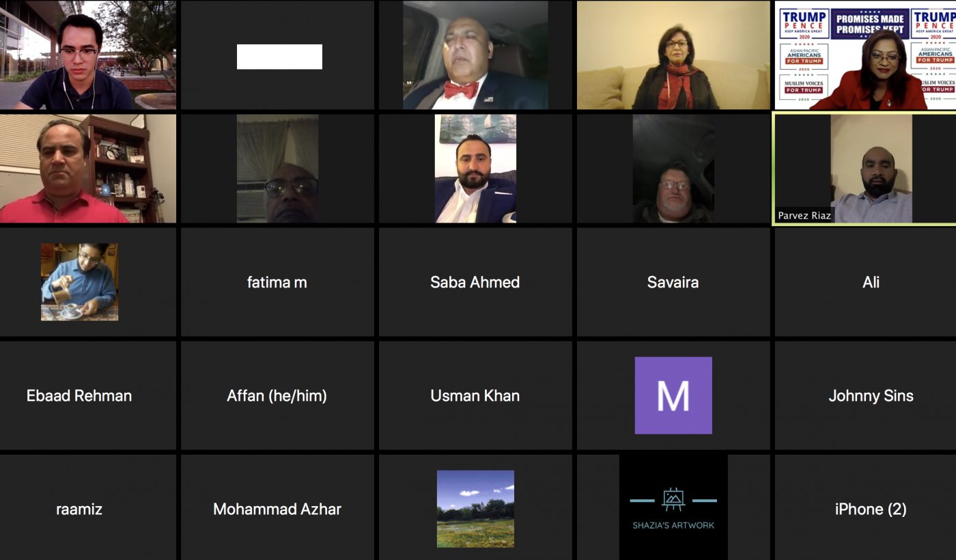This screenshot has width=956, height=560.
Task: Select the tea-pouring profile picture tile
Action: [x=79, y=282]
